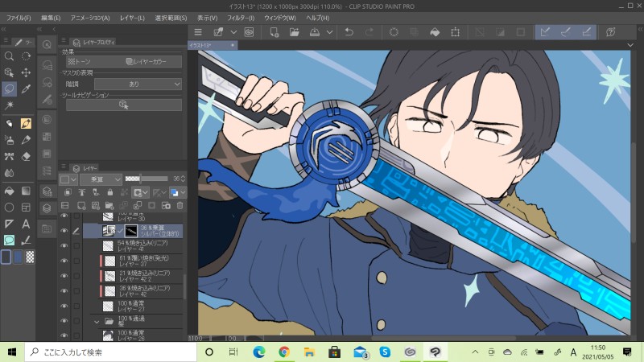Click the New document icon
Viewport: 644px width, 362px height.
[274, 32]
